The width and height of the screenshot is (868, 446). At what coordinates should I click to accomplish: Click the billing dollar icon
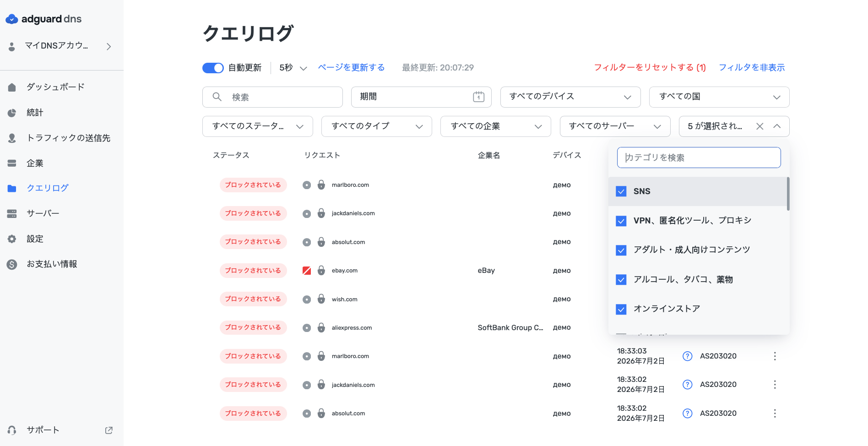(12, 264)
